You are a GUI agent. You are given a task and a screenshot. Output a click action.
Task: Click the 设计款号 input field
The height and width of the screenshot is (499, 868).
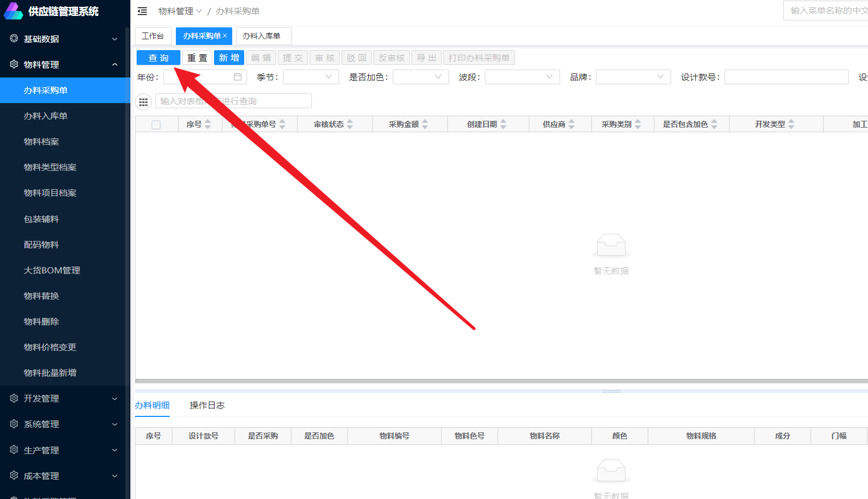786,77
